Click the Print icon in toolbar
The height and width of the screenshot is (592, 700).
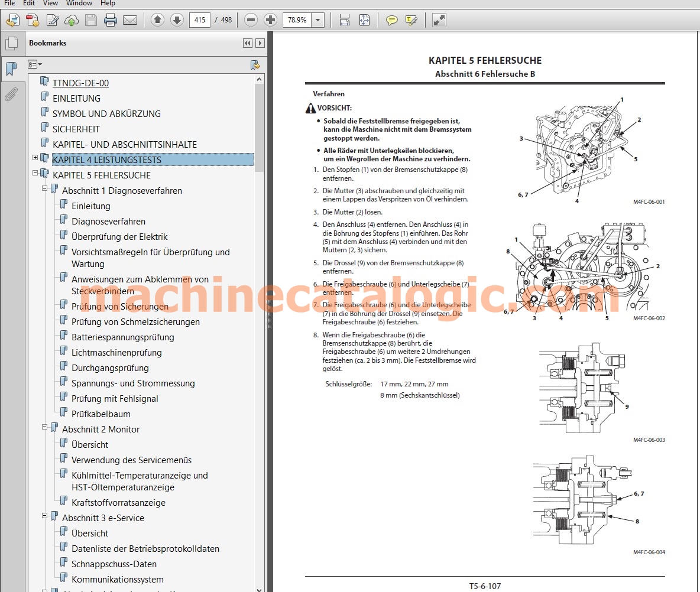[x=110, y=20]
